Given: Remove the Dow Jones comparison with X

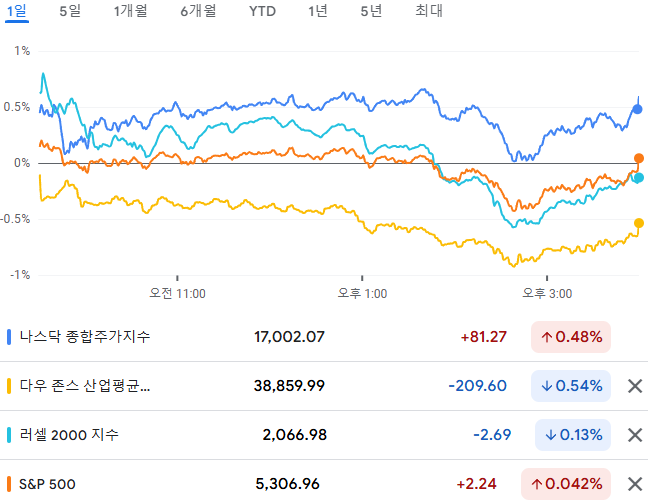Looking at the screenshot, I should pyautogui.click(x=635, y=386).
